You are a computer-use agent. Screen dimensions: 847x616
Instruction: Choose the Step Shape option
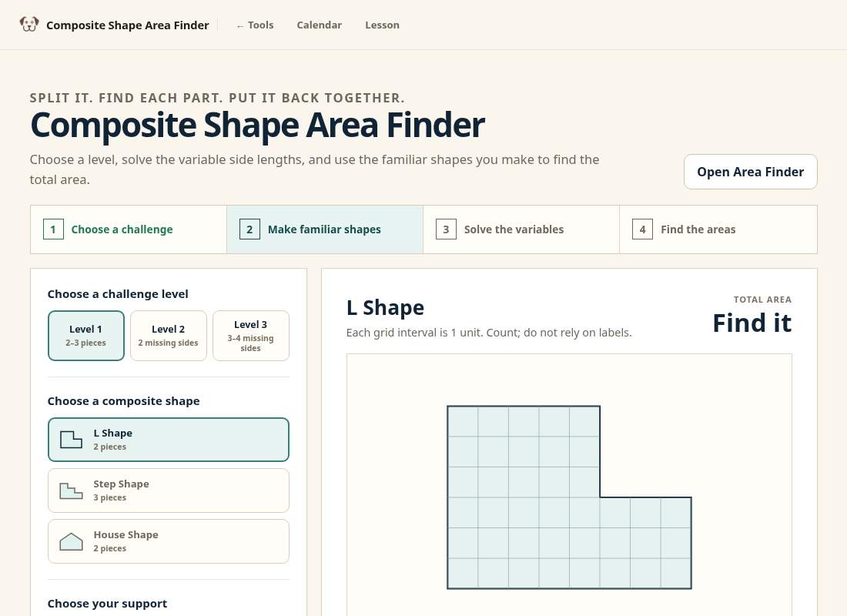[169, 490]
